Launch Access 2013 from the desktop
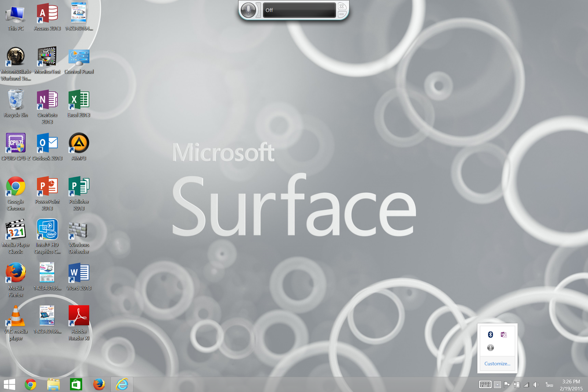The width and height of the screenshot is (588, 392). point(47,17)
